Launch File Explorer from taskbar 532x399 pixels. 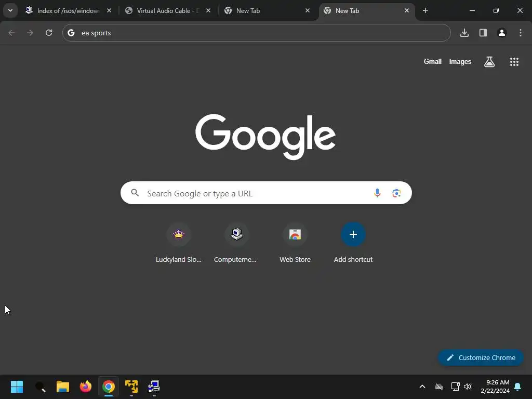click(63, 387)
